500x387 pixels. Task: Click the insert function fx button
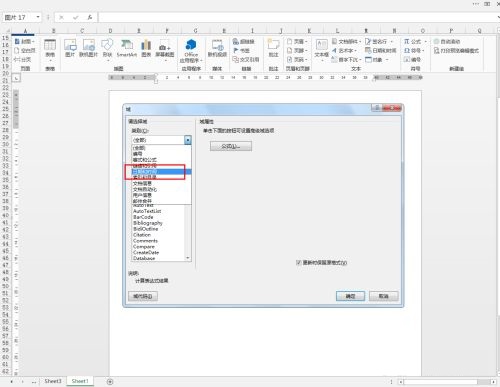(90, 17)
